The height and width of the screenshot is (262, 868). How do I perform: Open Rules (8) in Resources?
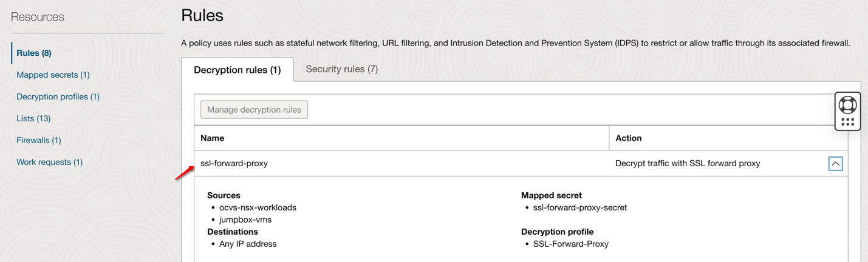pos(34,53)
